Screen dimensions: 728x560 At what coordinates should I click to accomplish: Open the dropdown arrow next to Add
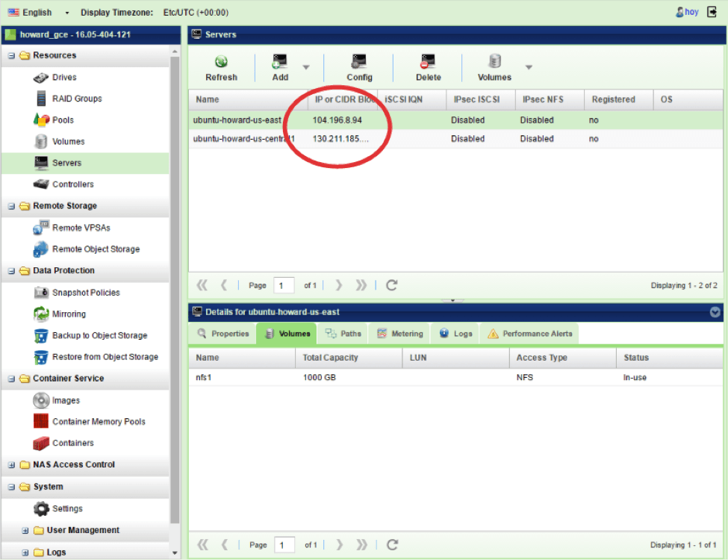[305, 67]
